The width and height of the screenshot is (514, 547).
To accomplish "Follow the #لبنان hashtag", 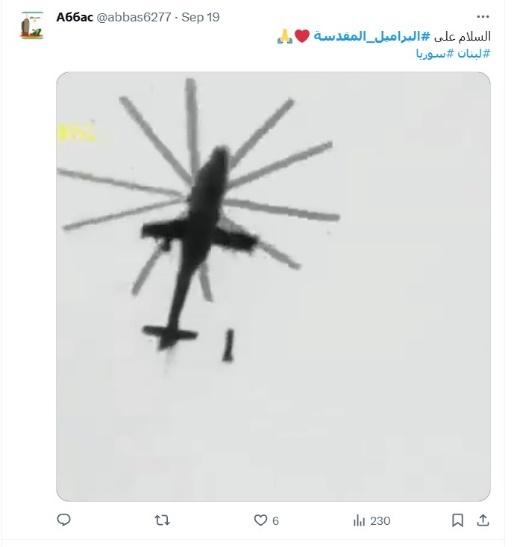I will pos(474,54).
